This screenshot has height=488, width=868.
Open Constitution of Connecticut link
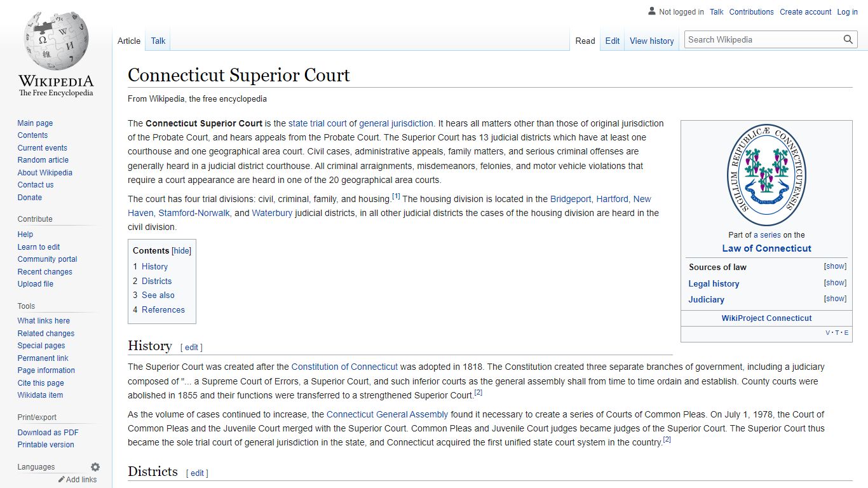click(x=344, y=367)
